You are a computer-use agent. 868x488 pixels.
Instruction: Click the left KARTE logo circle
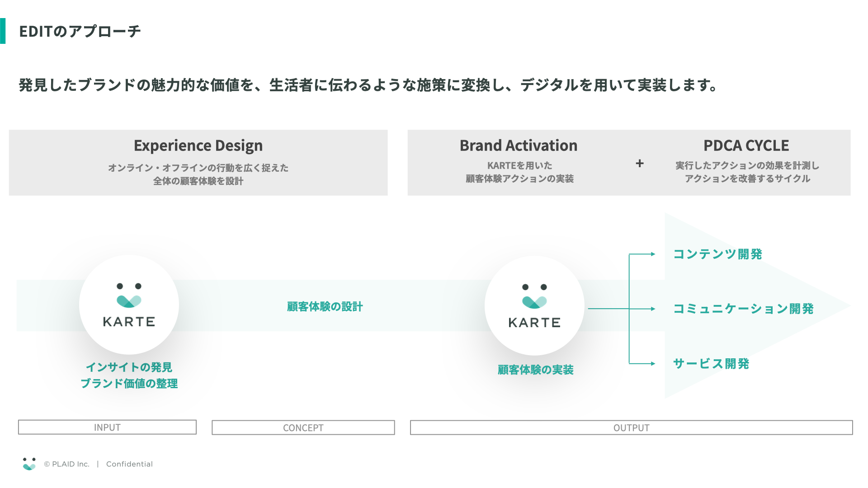tap(129, 305)
